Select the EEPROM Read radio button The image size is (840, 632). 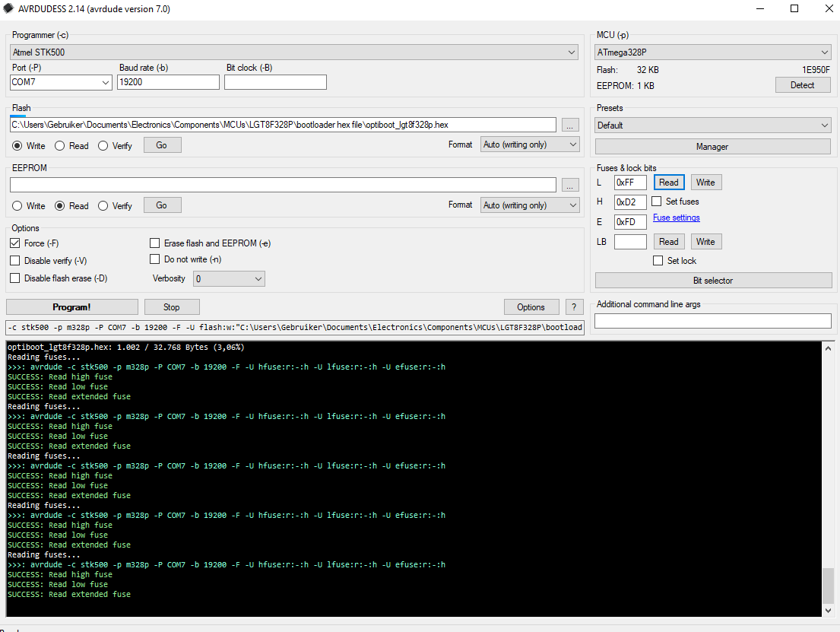pos(60,206)
